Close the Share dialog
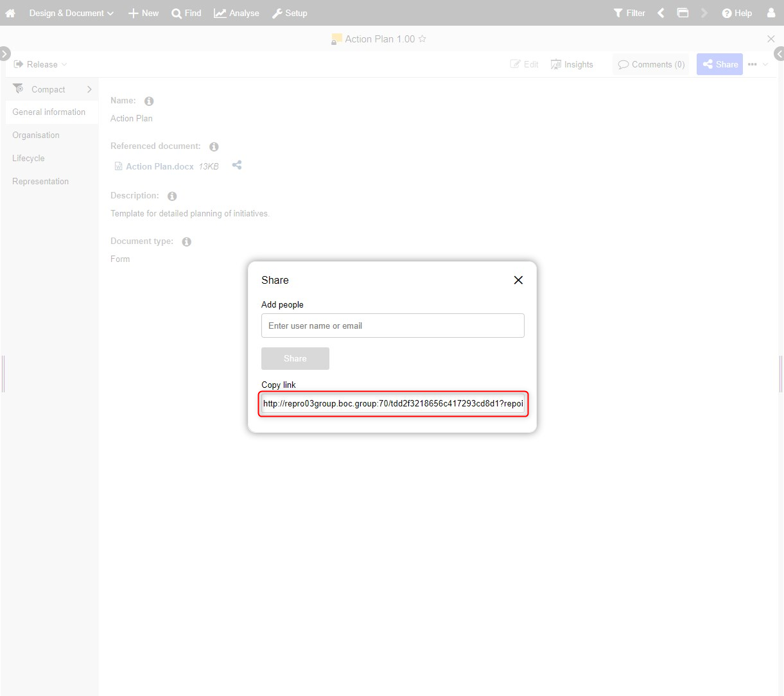Image resolution: width=784 pixels, height=696 pixels. 518,280
